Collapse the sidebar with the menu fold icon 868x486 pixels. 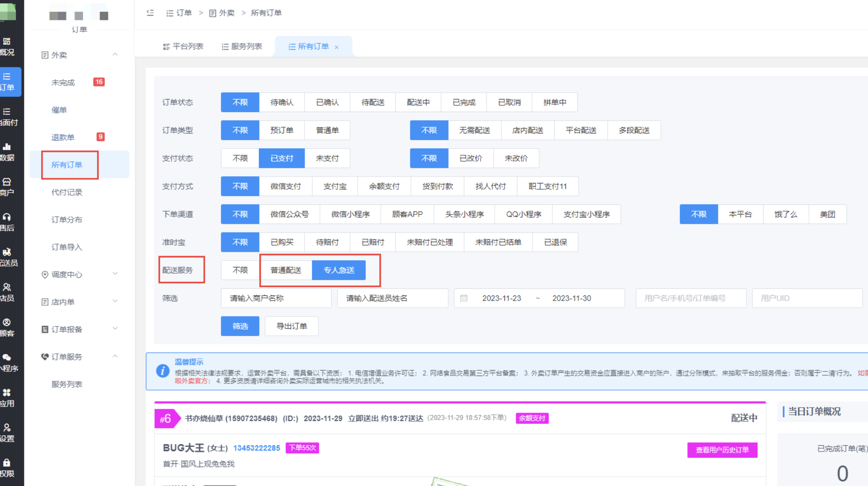pyautogui.click(x=150, y=13)
